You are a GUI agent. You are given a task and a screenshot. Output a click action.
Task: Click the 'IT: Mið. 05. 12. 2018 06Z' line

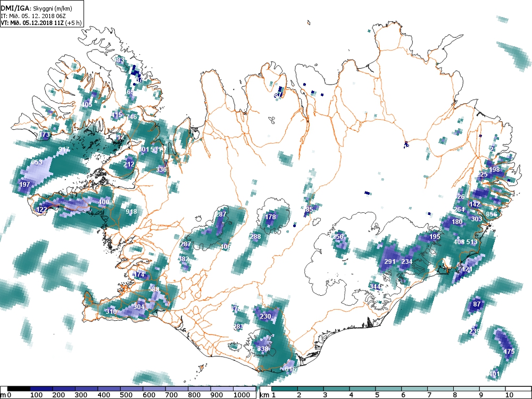[x=34, y=15]
